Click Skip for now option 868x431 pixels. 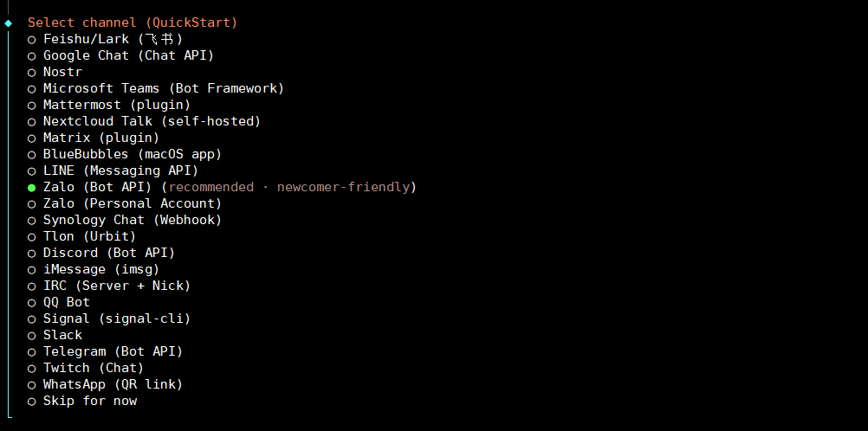(x=89, y=401)
